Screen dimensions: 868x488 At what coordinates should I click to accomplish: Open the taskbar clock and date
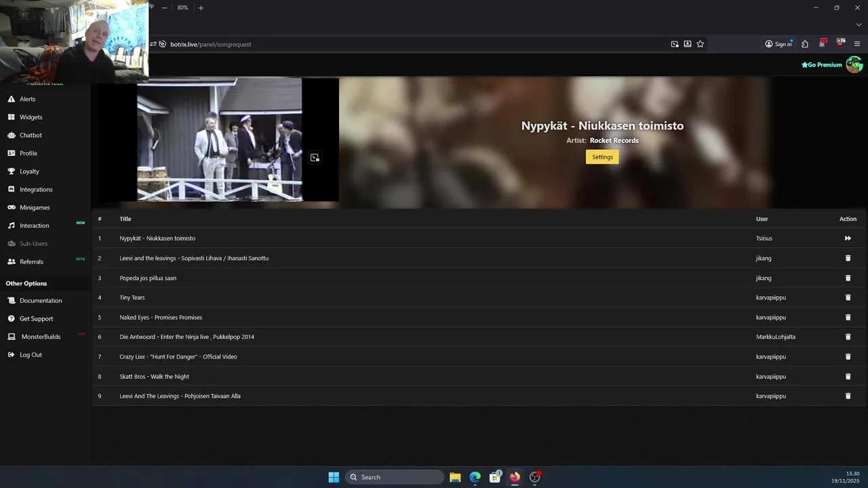(846, 477)
